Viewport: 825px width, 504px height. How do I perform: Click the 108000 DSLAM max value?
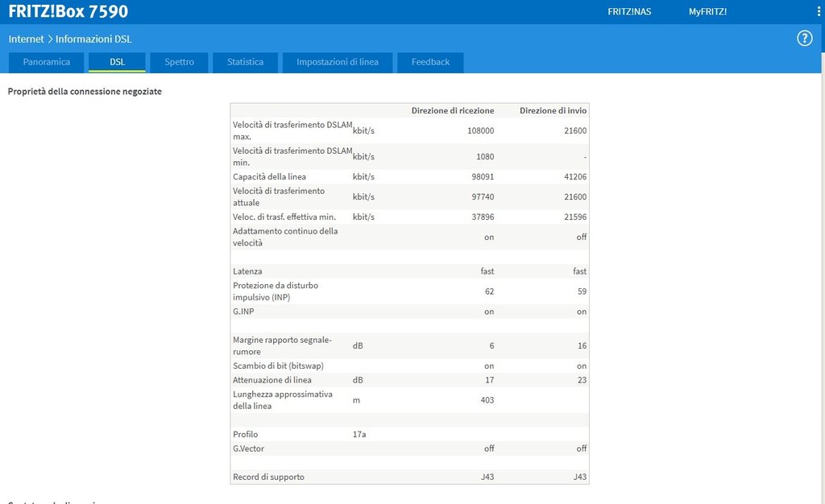pos(480,130)
